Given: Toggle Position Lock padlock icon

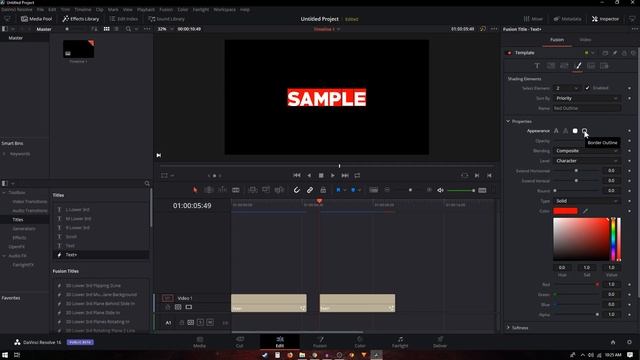Looking at the screenshot, I should click(323, 190).
